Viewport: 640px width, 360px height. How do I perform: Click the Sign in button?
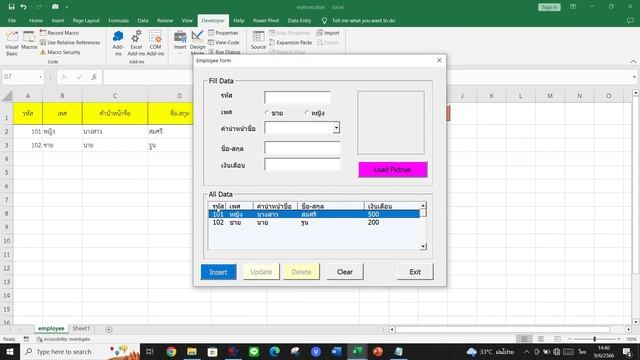(x=549, y=7)
